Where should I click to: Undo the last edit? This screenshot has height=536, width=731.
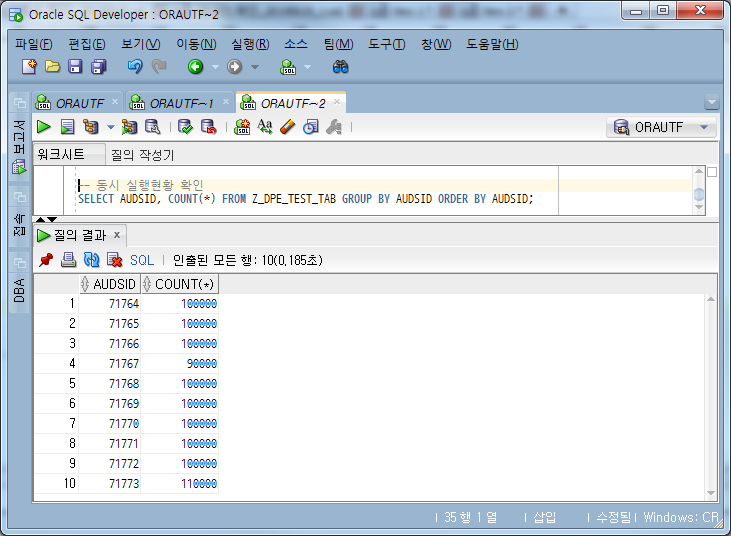tap(135, 67)
